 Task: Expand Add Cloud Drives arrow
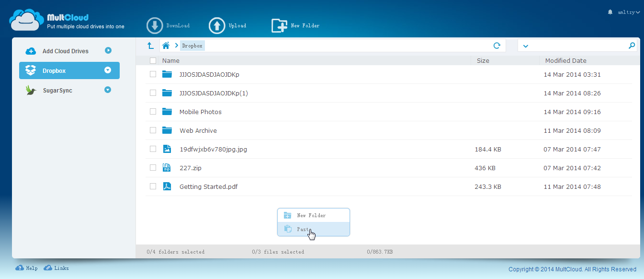click(x=108, y=50)
